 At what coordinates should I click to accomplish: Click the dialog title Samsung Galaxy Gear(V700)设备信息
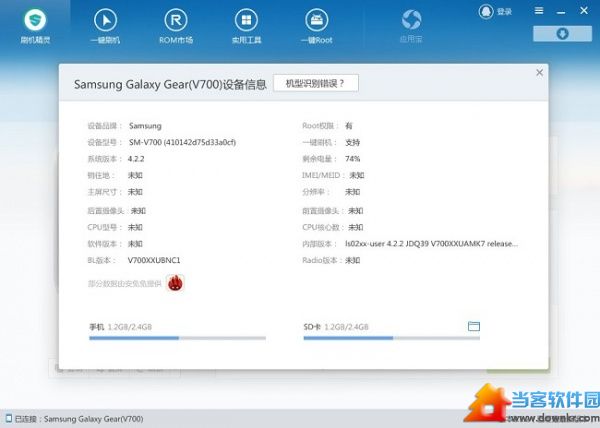coord(170,84)
